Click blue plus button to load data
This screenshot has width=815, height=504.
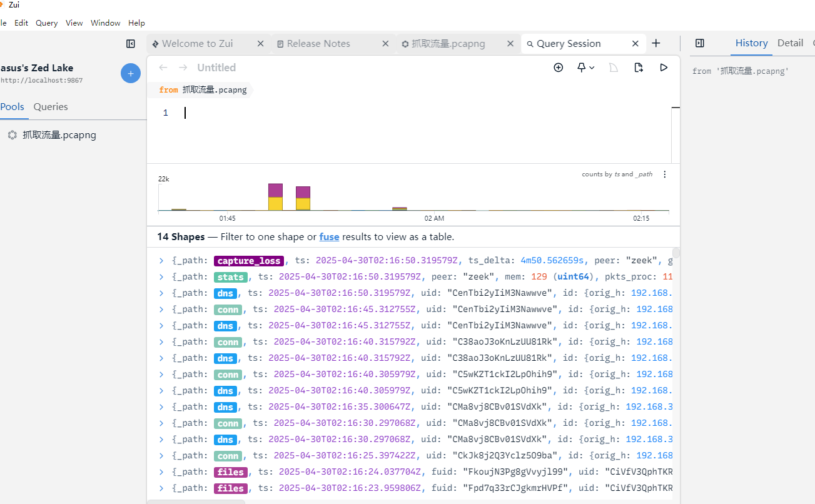point(130,74)
